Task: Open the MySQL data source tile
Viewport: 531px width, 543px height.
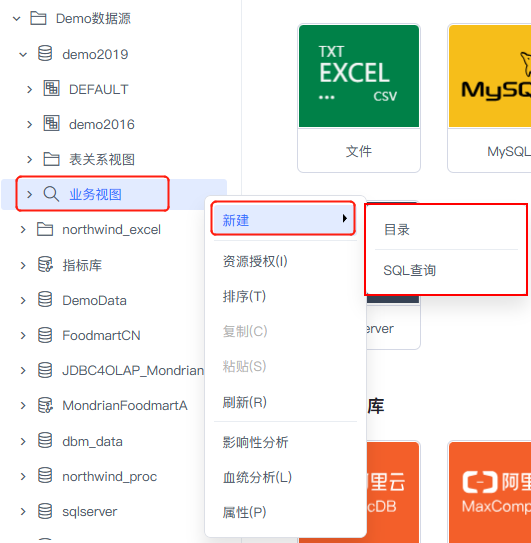Action: click(x=489, y=98)
